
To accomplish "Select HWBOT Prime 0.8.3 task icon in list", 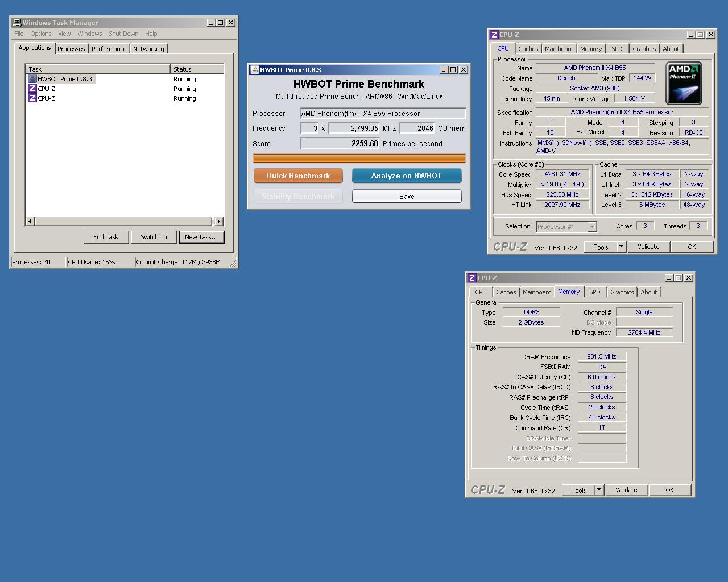I will coord(32,79).
